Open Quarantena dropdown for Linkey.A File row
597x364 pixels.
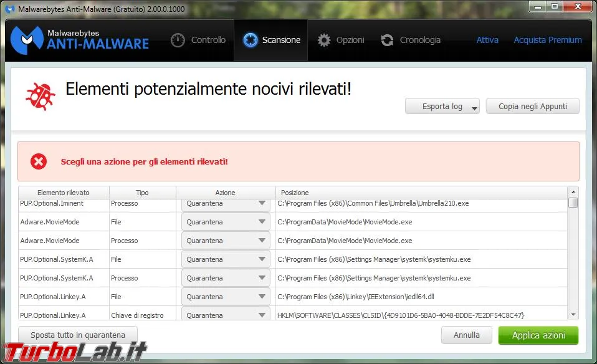226,296
